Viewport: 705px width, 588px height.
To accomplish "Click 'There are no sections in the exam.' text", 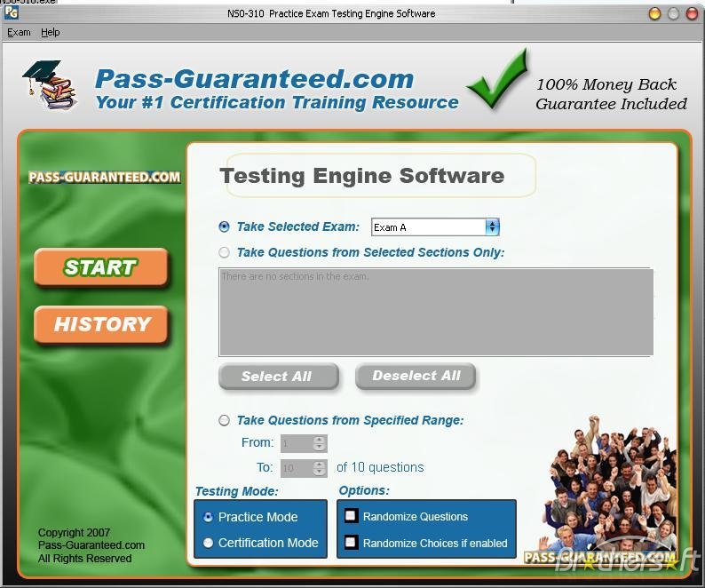I will [295, 276].
